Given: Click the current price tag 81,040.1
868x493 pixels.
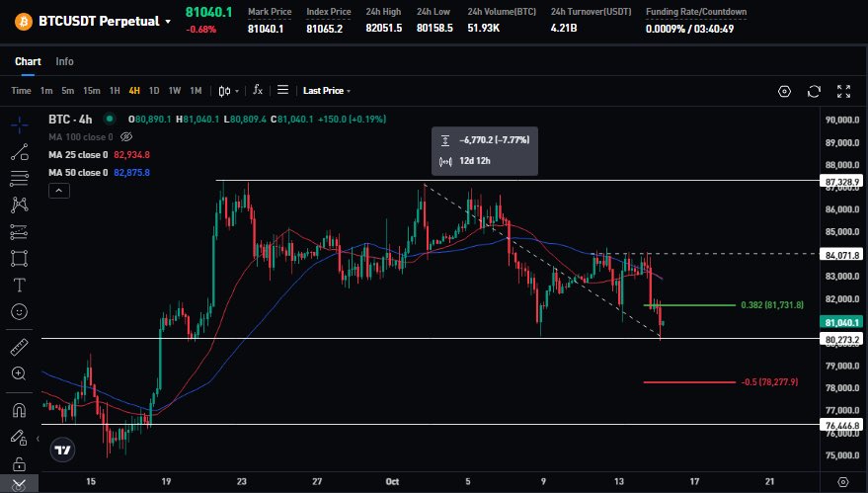Looking at the screenshot, I should click(x=842, y=322).
